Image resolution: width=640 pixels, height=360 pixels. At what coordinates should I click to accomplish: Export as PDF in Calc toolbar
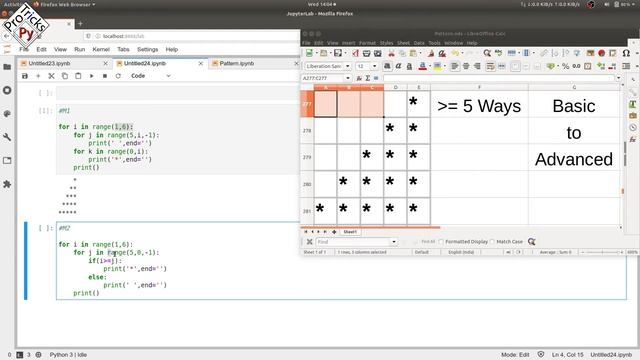click(x=355, y=53)
